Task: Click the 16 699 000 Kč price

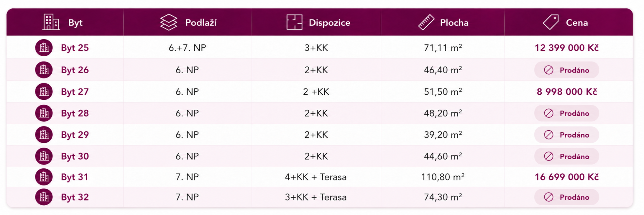Action: click(x=567, y=177)
